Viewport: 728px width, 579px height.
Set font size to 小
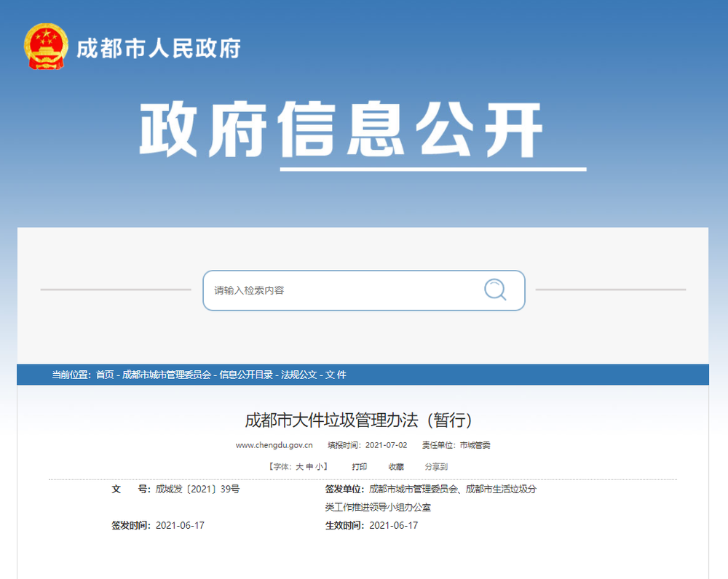coord(319,467)
